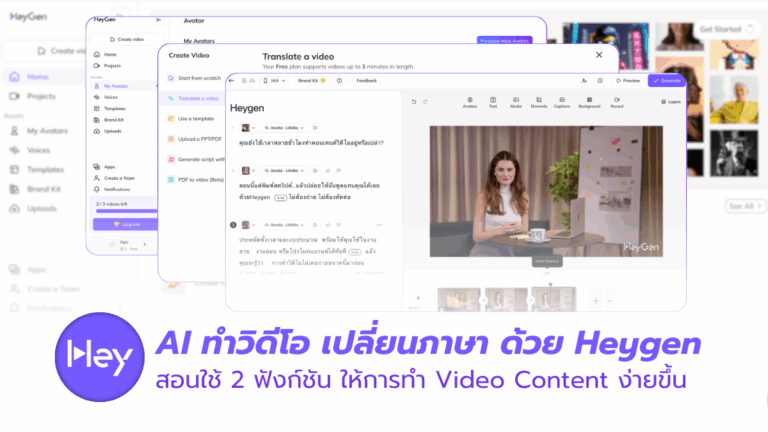Viewport: 768px width, 432px height.
Task: Open scene 3 more options ellipsis
Action: 379,225
